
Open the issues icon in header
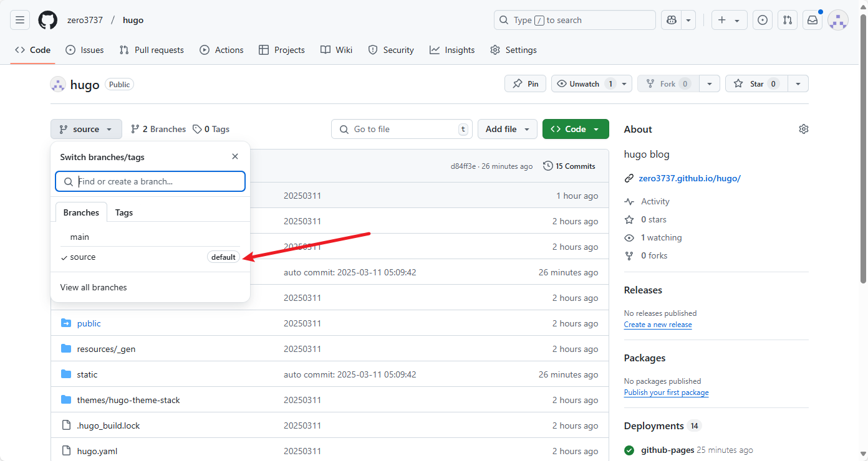(x=763, y=20)
